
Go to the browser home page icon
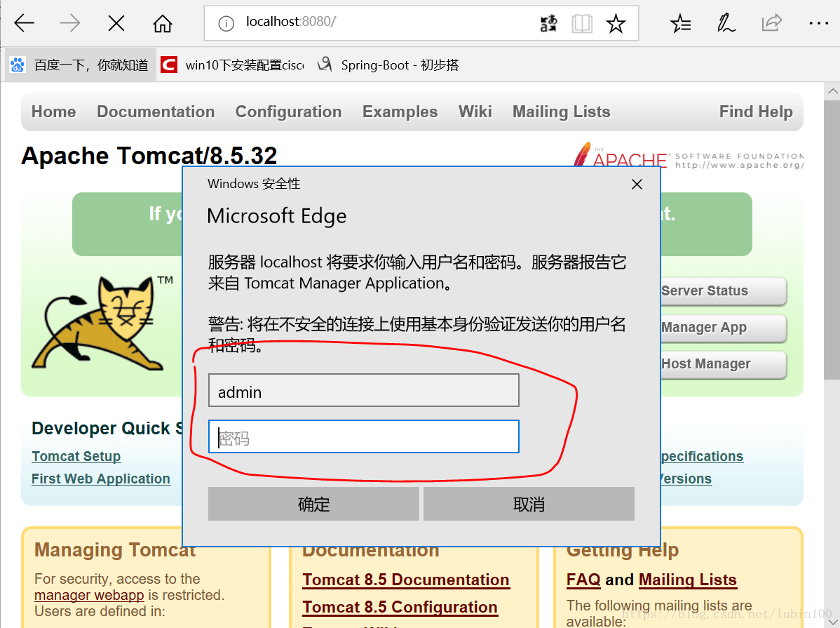(x=163, y=23)
